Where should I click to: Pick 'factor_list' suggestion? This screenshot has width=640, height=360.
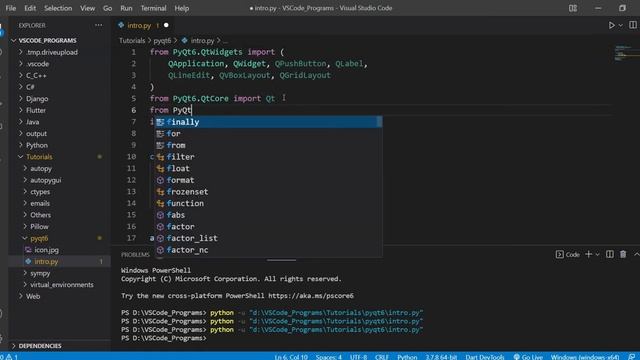[269, 238]
